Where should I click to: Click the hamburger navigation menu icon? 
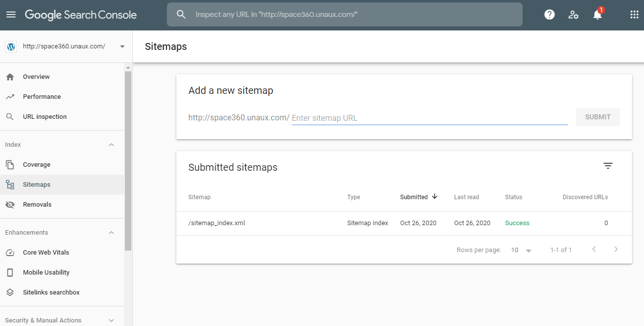11,14
